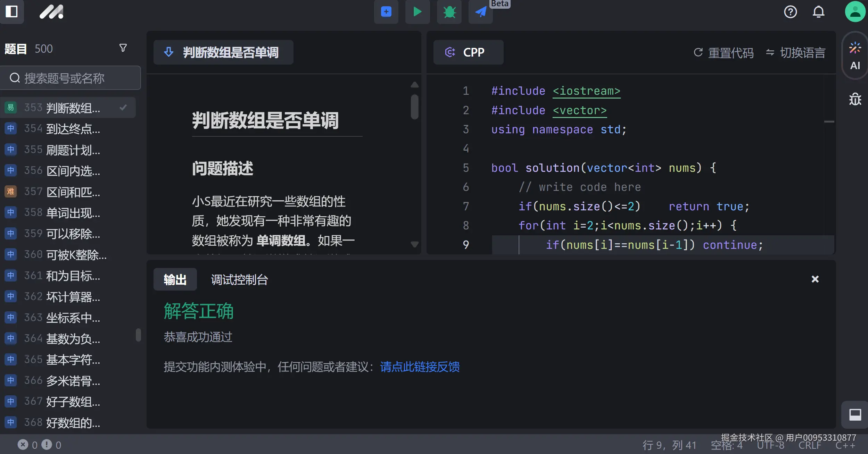
Task: Run code with green play icon
Action: [x=418, y=12]
